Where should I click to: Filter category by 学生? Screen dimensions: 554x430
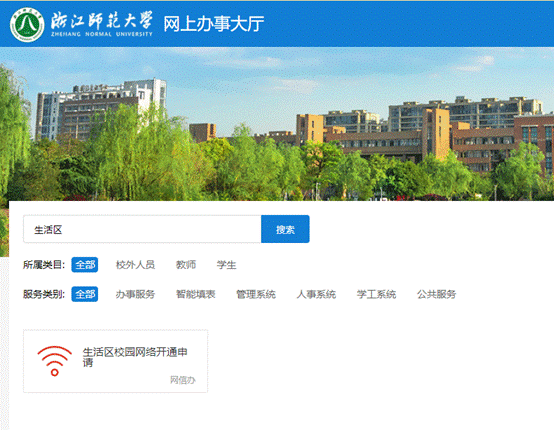click(x=226, y=265)
